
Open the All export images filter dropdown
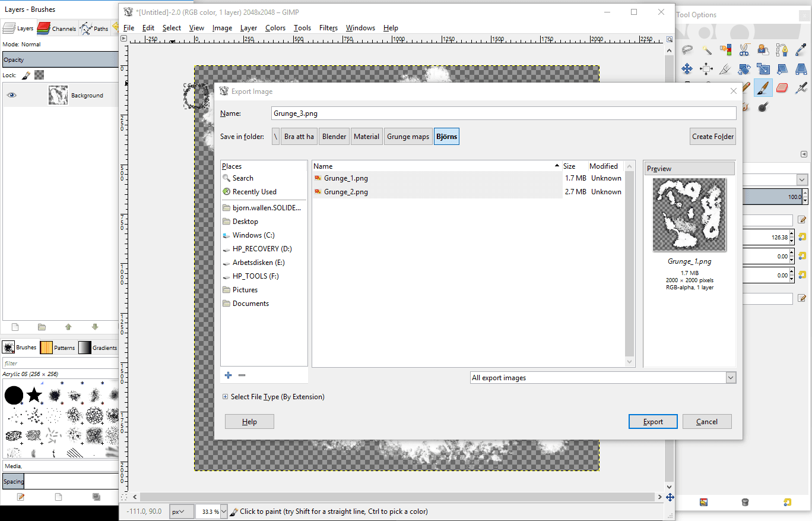point(602,377)
